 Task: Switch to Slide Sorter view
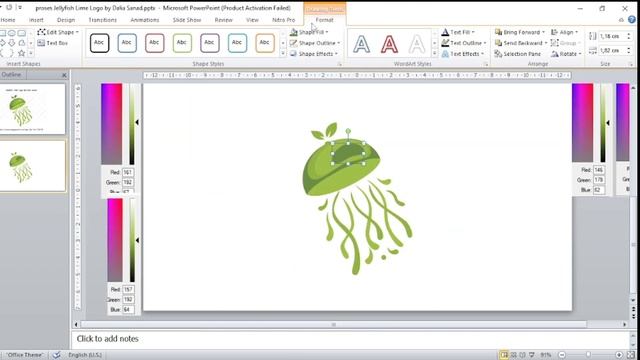click(513, 355)
